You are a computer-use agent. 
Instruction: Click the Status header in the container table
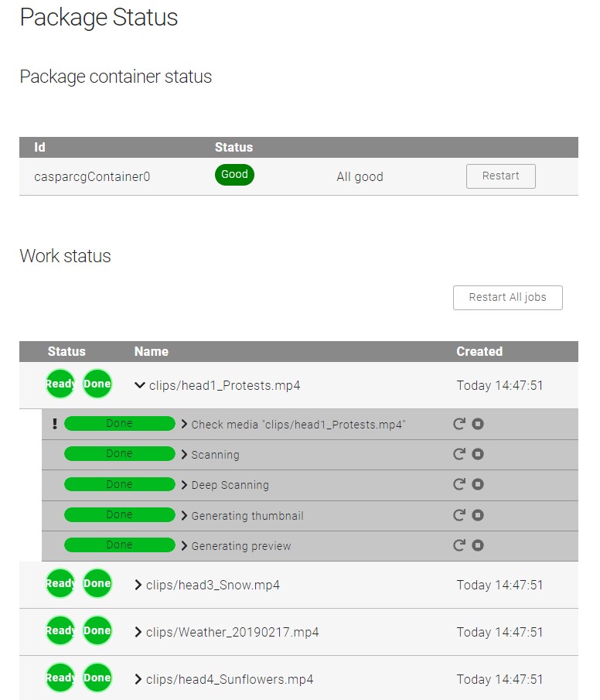tap(234, 147)
